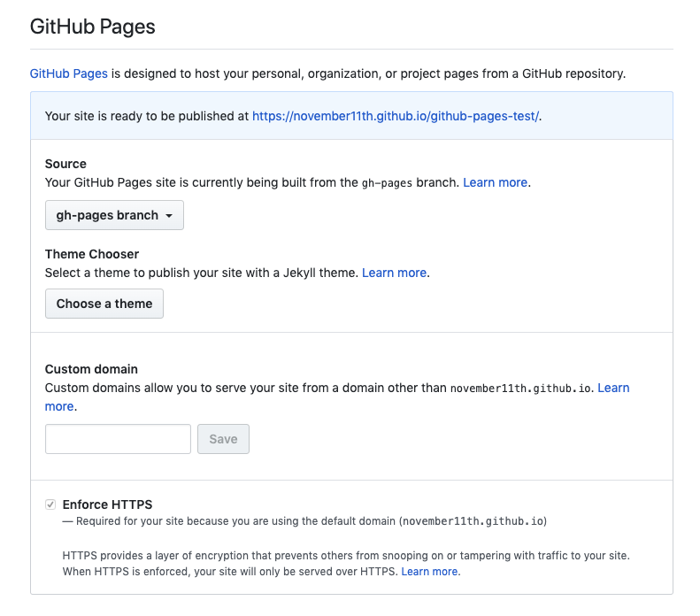The width and height of the screenshot is (700, 616).
Task: Toggle the Enforce HTTPS checkbox
Action: point(50,504)
